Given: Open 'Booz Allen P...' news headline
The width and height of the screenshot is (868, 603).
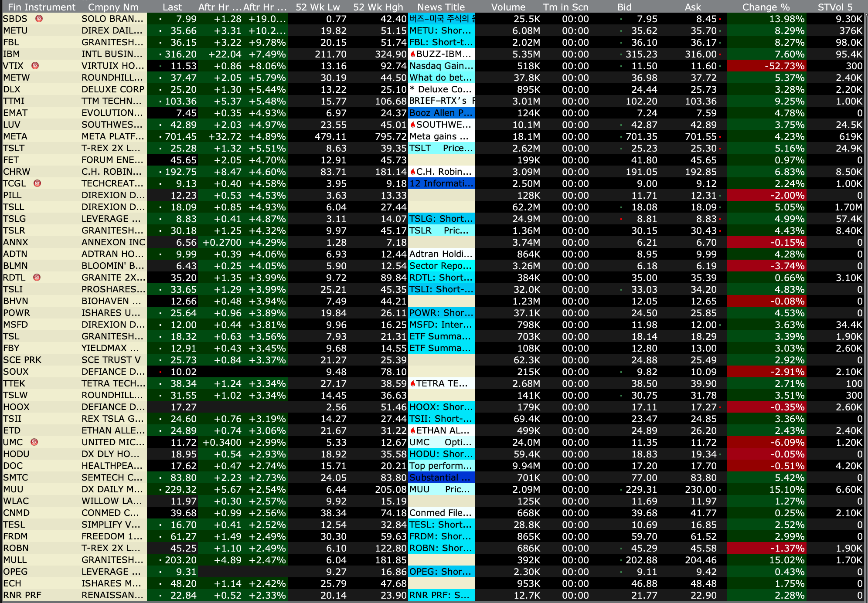Looking at the screenshot, I should (440, 113).
